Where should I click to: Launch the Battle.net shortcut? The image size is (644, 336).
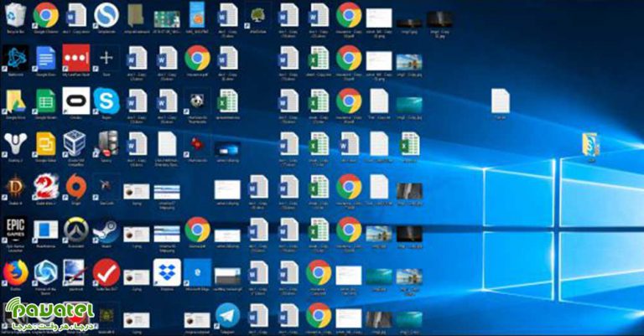[15, 59]
